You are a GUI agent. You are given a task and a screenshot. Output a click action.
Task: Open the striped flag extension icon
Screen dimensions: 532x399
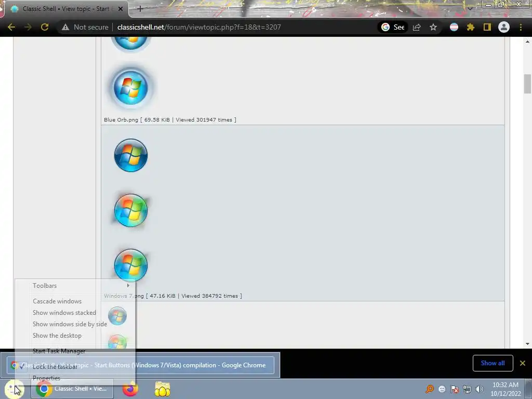[x=454, y=27]
